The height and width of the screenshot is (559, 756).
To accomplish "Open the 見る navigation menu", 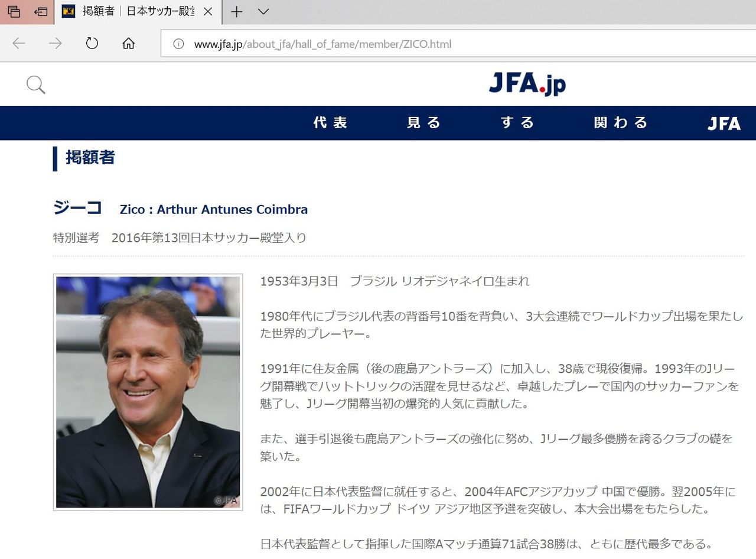I will [x=423, y=123].
